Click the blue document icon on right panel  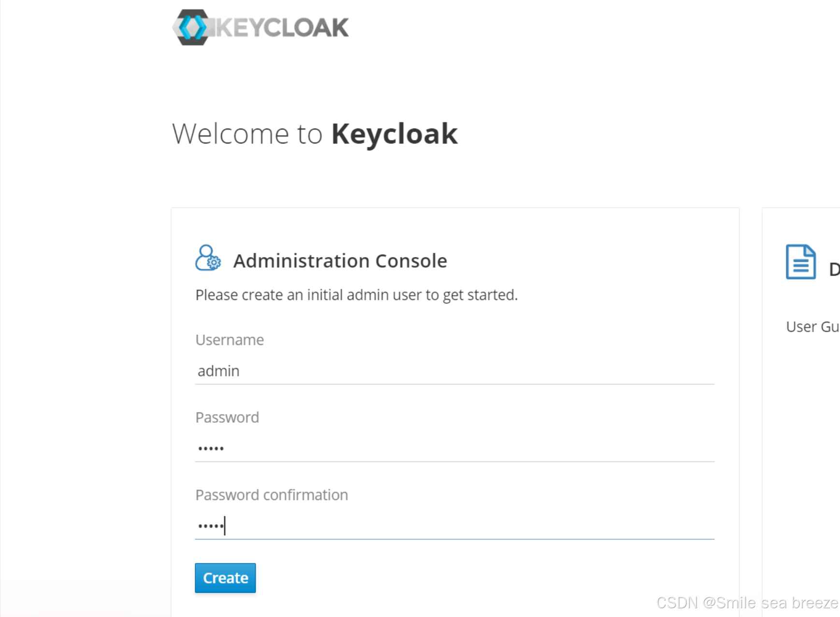click(x=800, y=262)
